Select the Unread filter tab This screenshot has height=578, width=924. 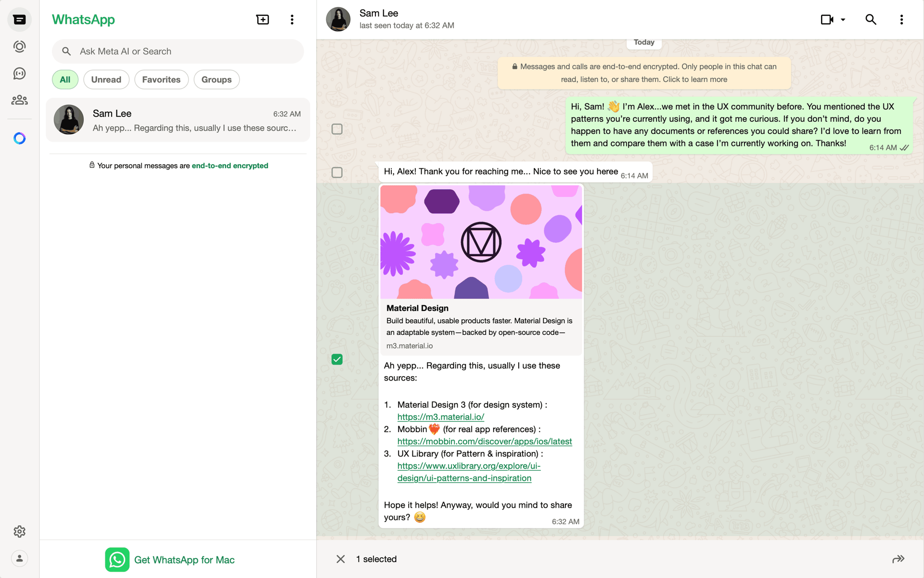106,79
